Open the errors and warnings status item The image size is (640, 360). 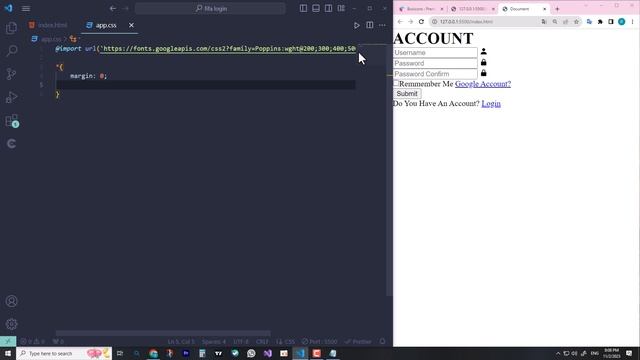pyautogui.click(x=32, y=342)
